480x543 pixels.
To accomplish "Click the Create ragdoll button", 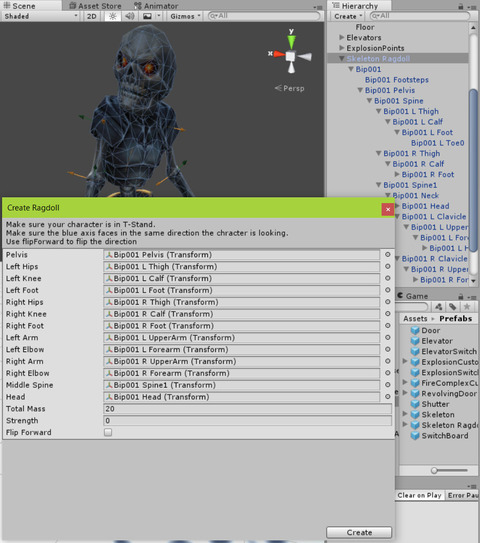I will click(x=359, y=532).
